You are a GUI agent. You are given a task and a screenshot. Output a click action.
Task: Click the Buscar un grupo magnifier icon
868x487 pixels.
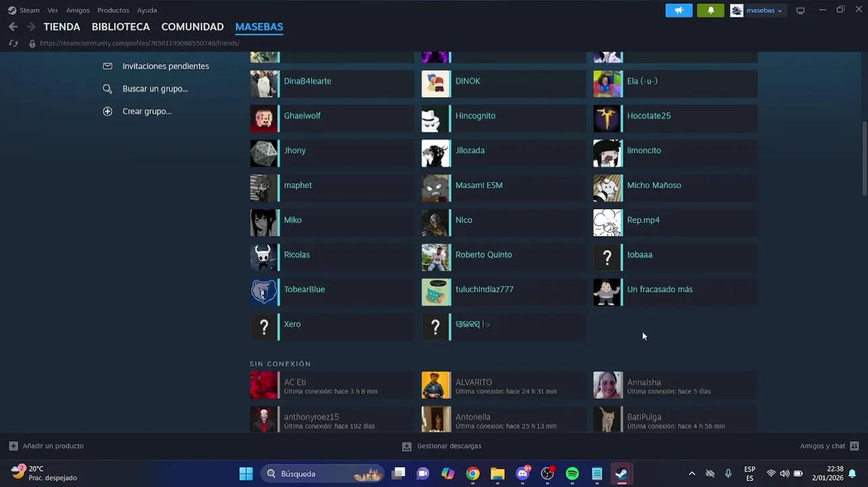point(108,89)
